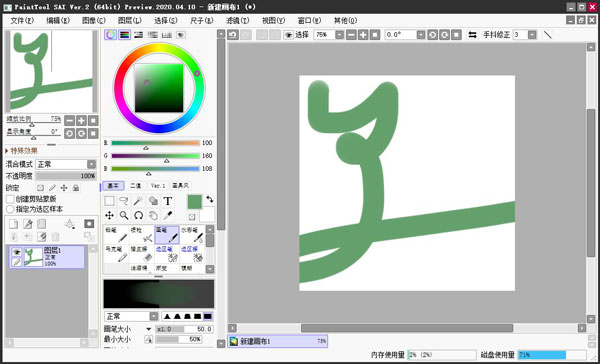
Task: Select the Move tool
Action: click(109, 215)
